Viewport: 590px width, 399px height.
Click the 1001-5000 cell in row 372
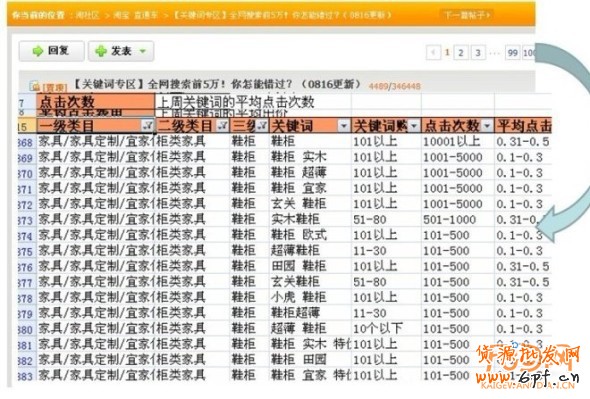click(x=458, y=204)
